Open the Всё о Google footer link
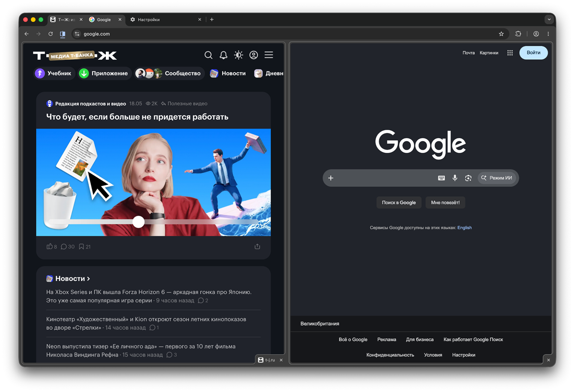Image resolution: width=571 pixels, height=392 pixels. (x=353, y=339)
